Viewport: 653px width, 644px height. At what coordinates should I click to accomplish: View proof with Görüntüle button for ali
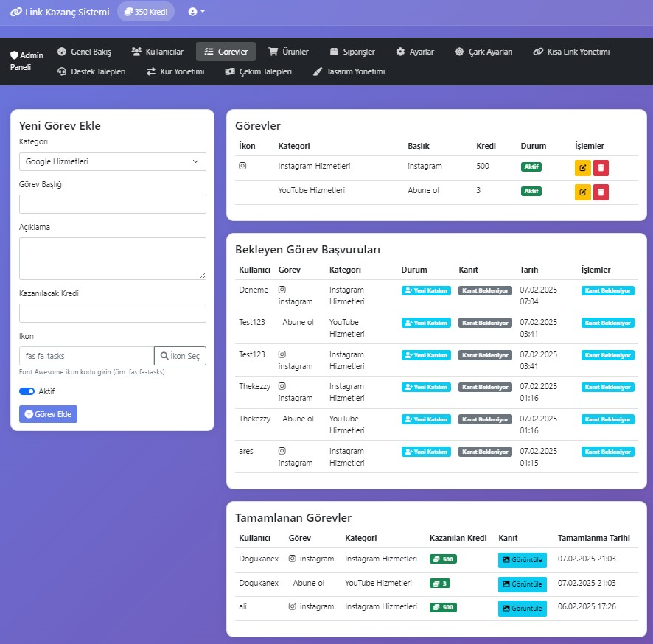coord(523,608)
